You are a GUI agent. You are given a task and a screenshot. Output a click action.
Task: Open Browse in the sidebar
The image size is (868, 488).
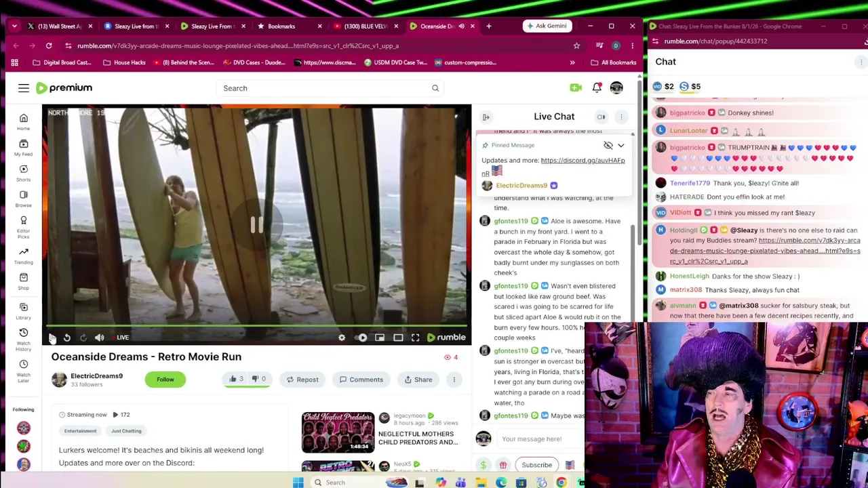point(23,199)
